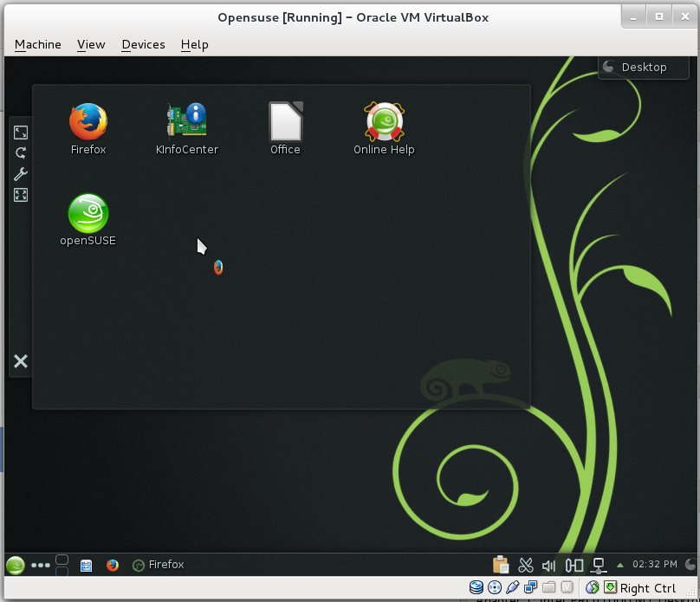Open the dots launcher expander in taskbar
Viewport: 700px width, 602px height.
coord(40,565)
